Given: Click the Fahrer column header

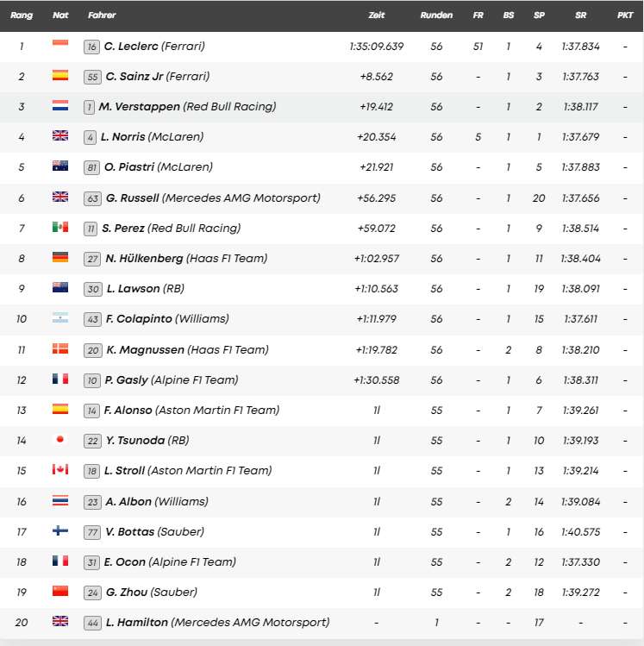Looking at the screenshot, I should coord(102,16).
